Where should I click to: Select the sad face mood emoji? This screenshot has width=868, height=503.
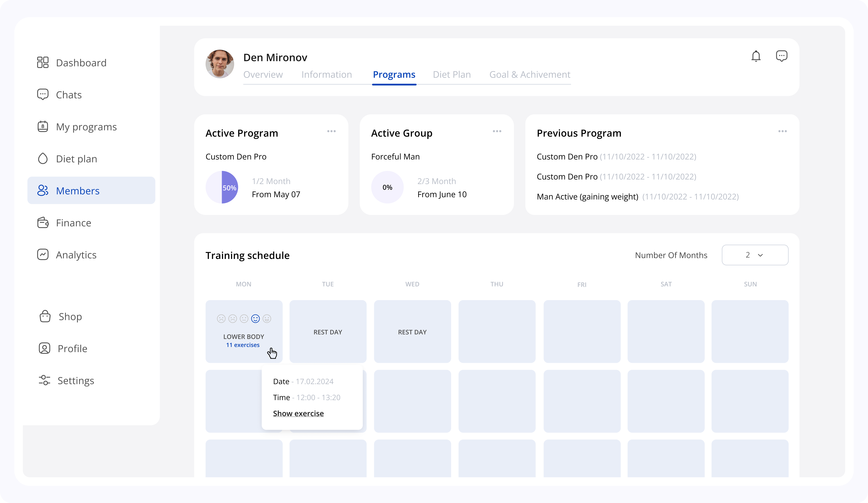coord(232,319)
